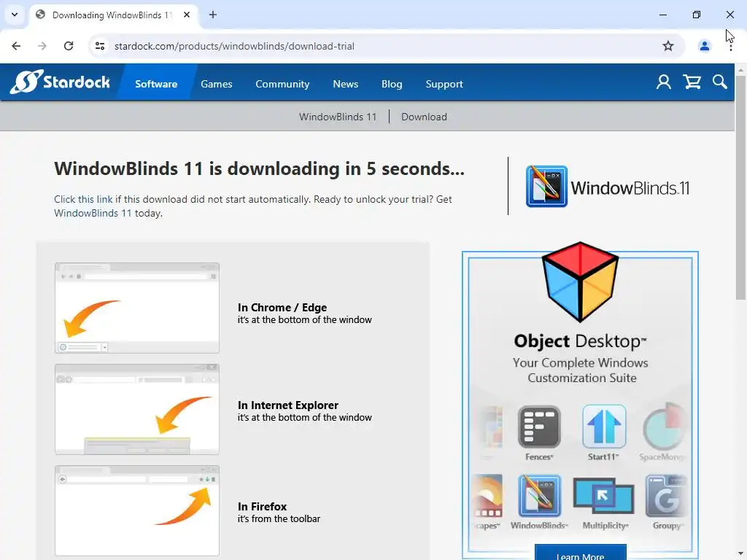Screen dimensions: 747x560
Task: Click the 'In Internet Explorer' heading text
Action: coord(287,405)
